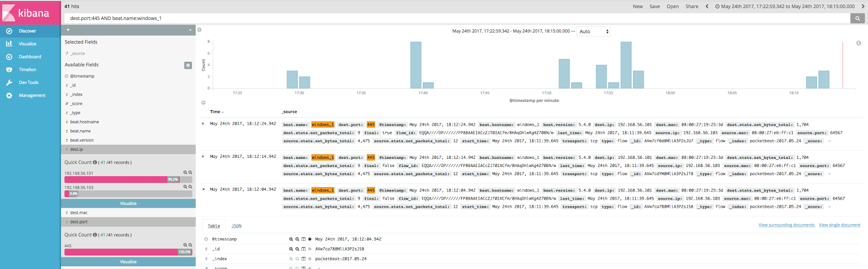
Task: Toggle _id column in document table
Action: (303, 249)
